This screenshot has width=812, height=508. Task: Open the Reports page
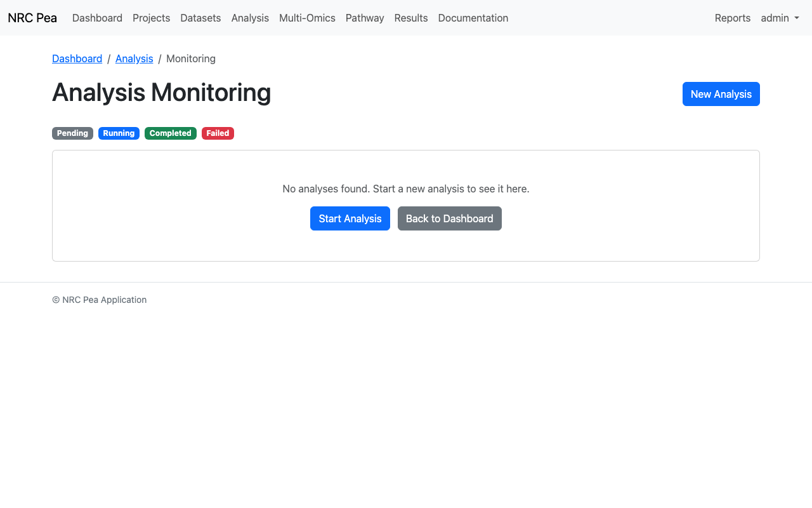click(x=733, y=18)
